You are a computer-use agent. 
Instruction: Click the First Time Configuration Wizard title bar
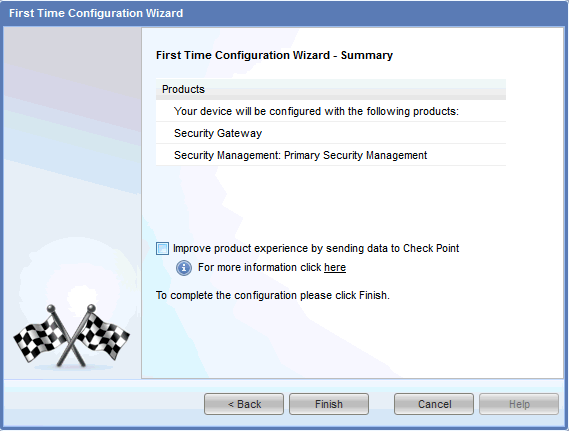[284, 13]
